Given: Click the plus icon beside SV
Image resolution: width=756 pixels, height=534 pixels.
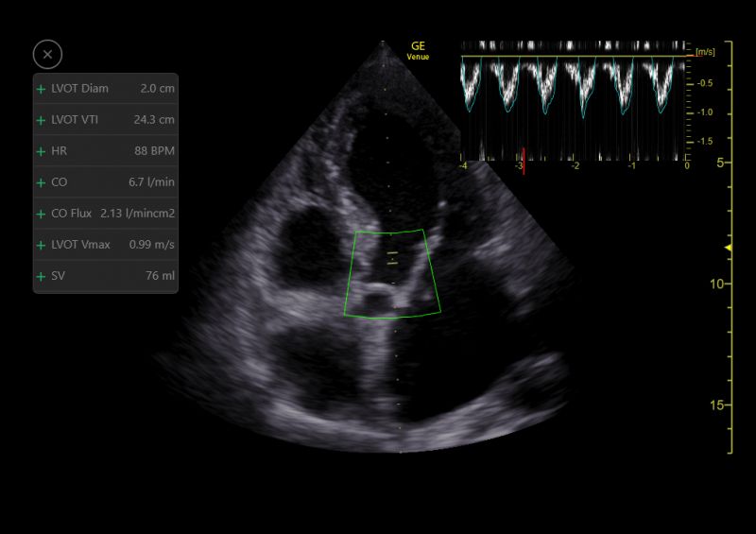Looking at the screenshot, I should (x=41, y=276).
